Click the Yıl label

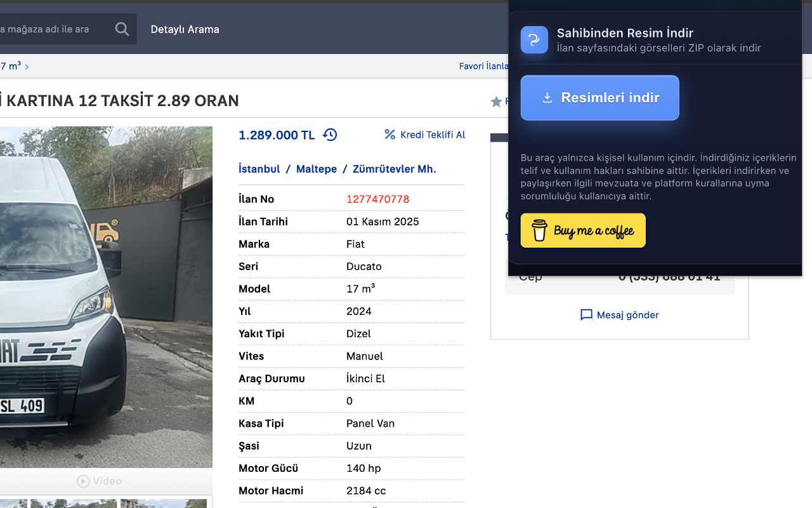(245, 311)
